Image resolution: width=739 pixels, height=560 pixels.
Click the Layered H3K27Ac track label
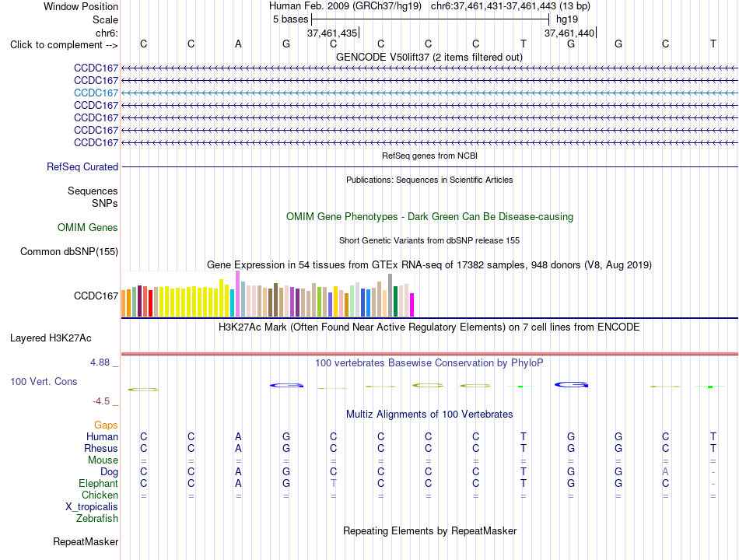(51, 338)
